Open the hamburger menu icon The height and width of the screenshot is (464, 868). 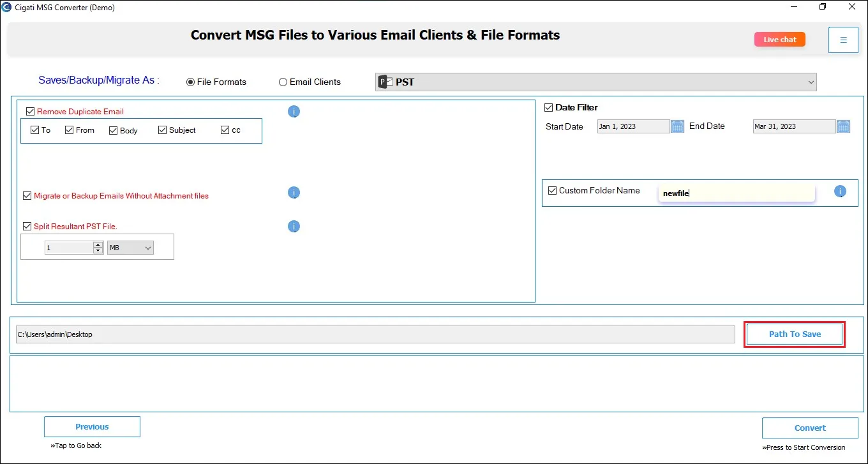point(843,40)
